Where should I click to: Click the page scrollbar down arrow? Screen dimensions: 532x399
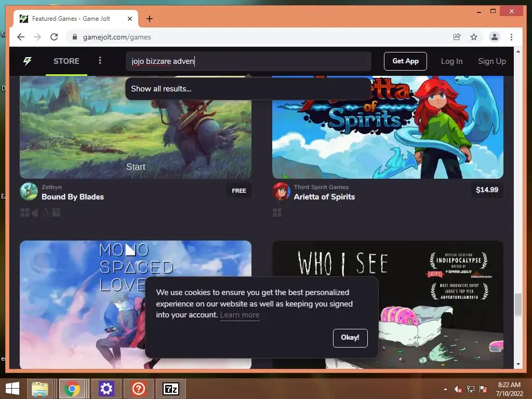(518, 364)
